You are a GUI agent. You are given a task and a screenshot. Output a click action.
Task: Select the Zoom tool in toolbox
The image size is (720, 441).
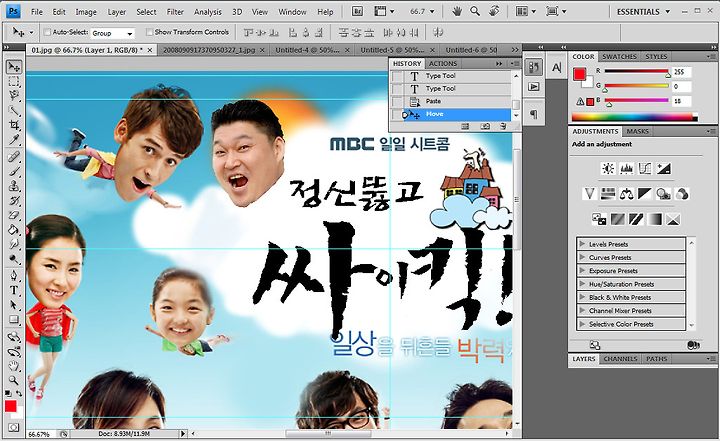14,380
